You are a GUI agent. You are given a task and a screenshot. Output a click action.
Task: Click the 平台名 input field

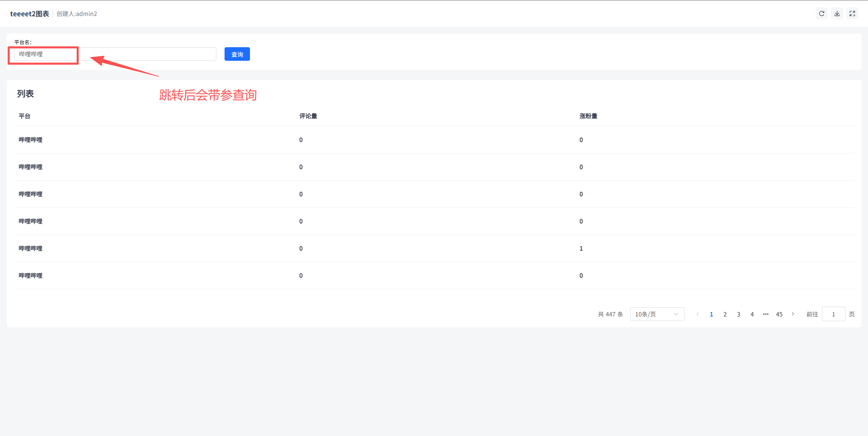(x=115, y=54)
